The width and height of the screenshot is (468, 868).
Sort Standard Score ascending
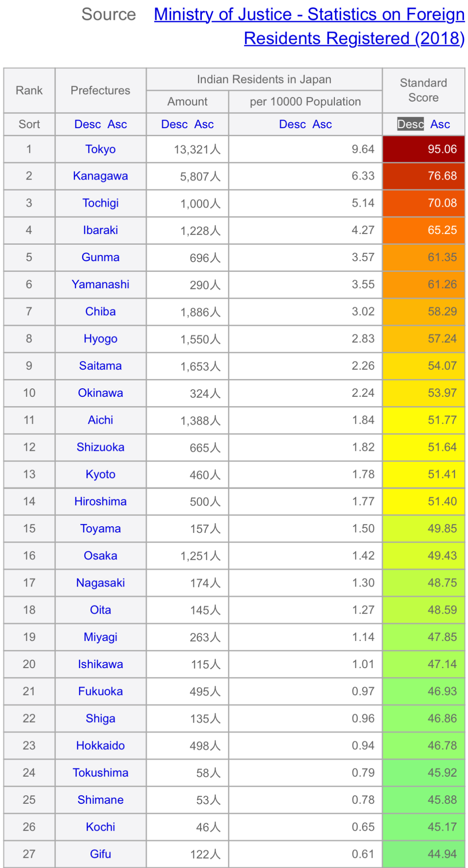click(440, 125)
